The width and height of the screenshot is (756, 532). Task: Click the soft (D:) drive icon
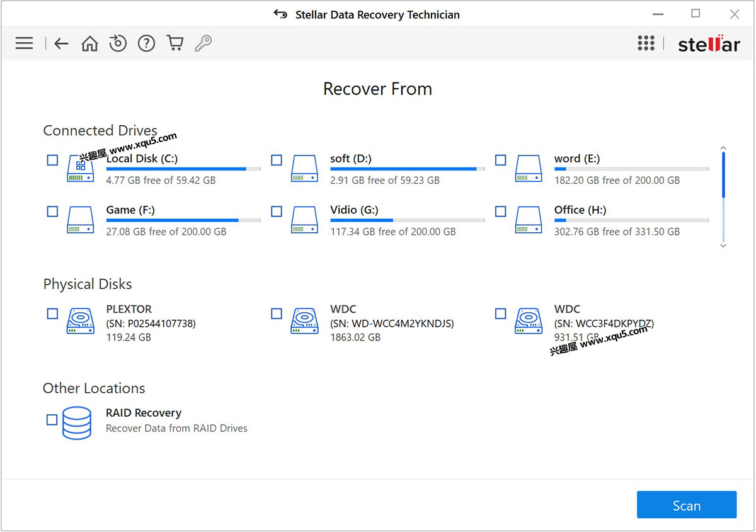[304, 169]
